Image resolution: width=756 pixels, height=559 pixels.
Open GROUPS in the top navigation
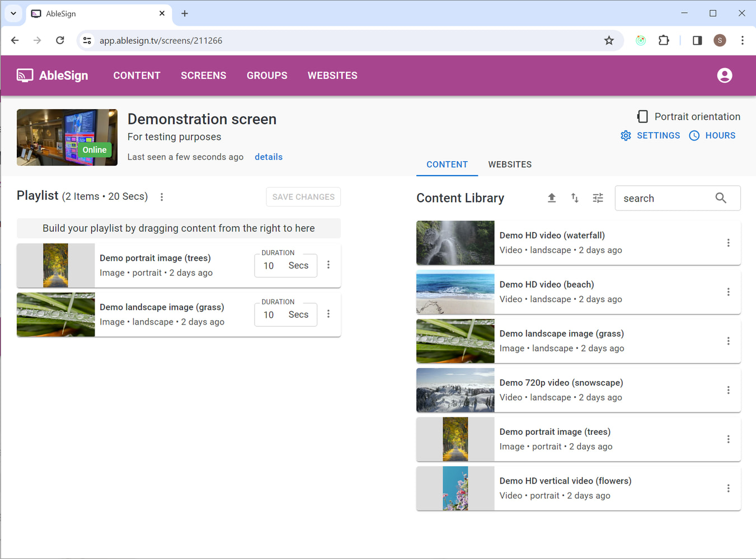(267, 76)
